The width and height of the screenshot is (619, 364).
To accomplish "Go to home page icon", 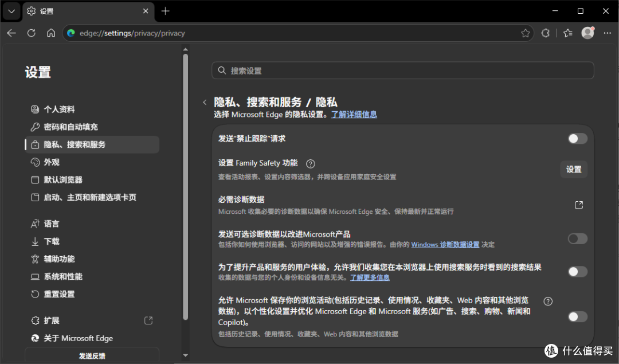I will 51,33.
